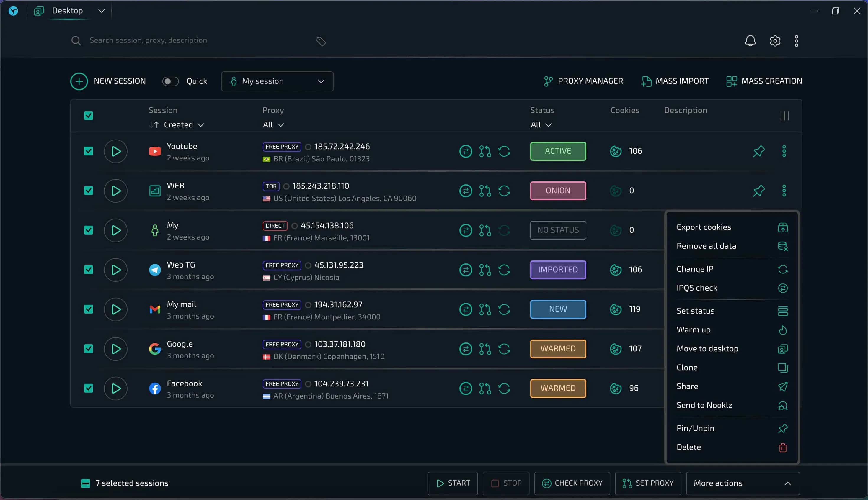The image size is (868, 500).
Task: Open column settings icon in table header
Action: 784,116
